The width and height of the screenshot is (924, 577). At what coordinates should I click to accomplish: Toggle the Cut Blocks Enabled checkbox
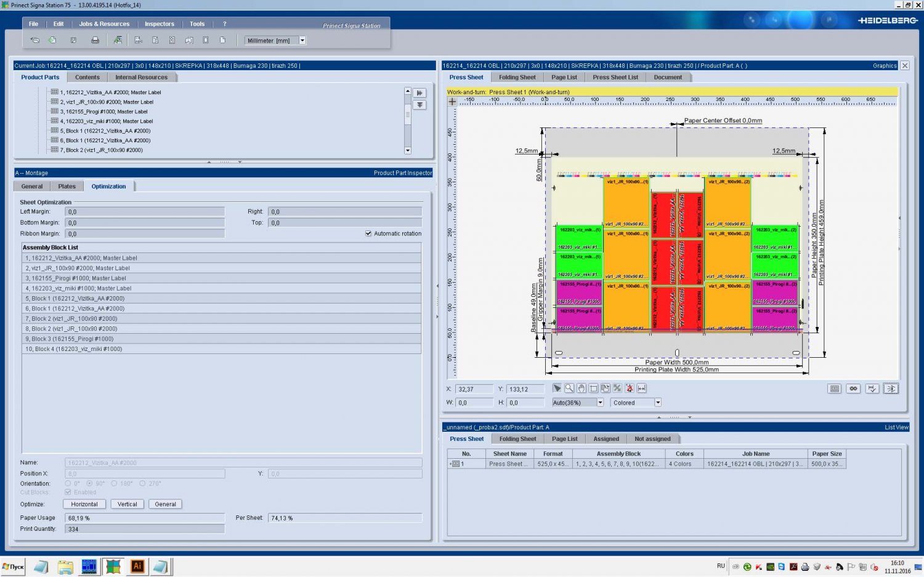tap(68, 492)
